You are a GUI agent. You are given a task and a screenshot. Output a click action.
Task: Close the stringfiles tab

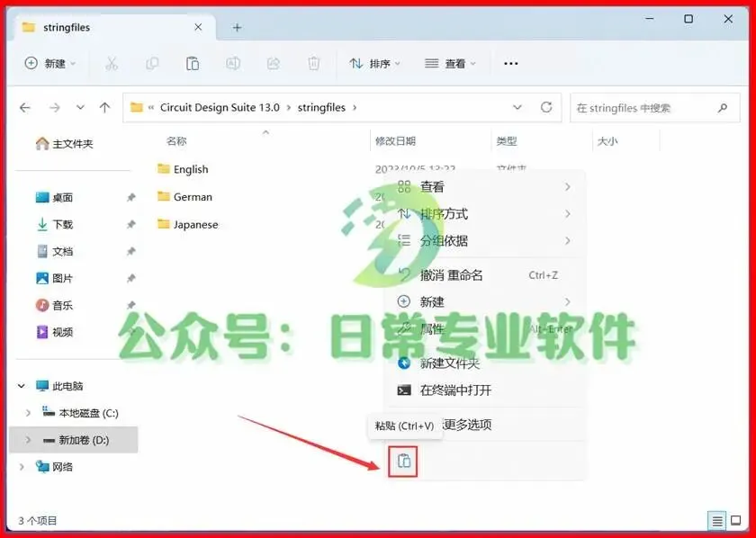(x=198, y=27)
